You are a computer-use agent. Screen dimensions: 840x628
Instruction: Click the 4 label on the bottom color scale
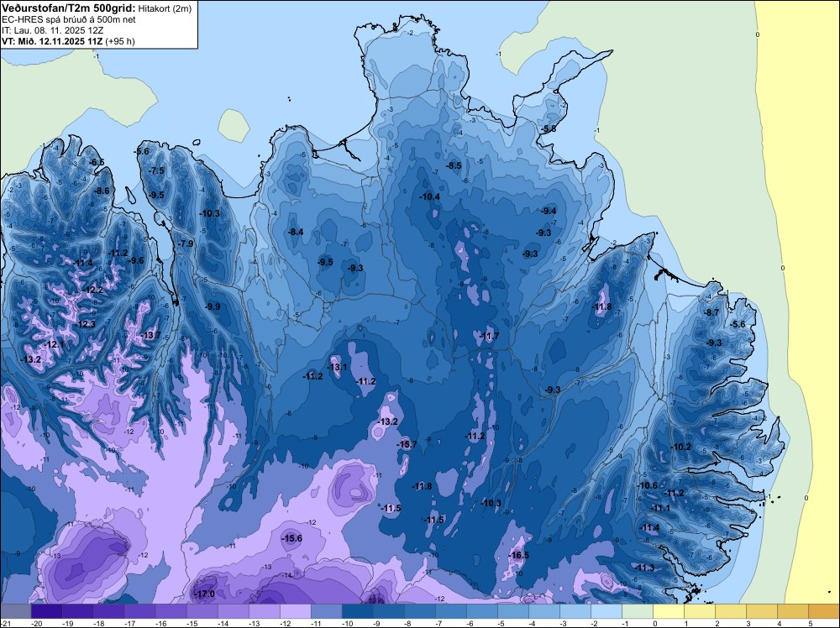point(779,623)
